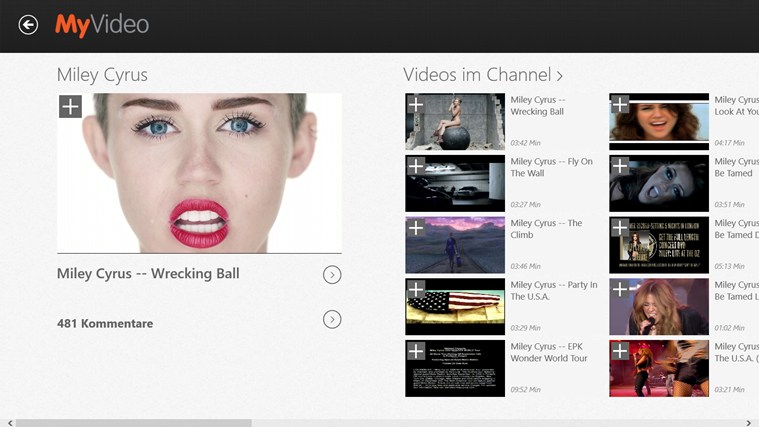Screen dimensions: 759x427
Task: Open the Miley Cyrus -- Wrecking Ball list title
Action: click(x=539, y=105)
